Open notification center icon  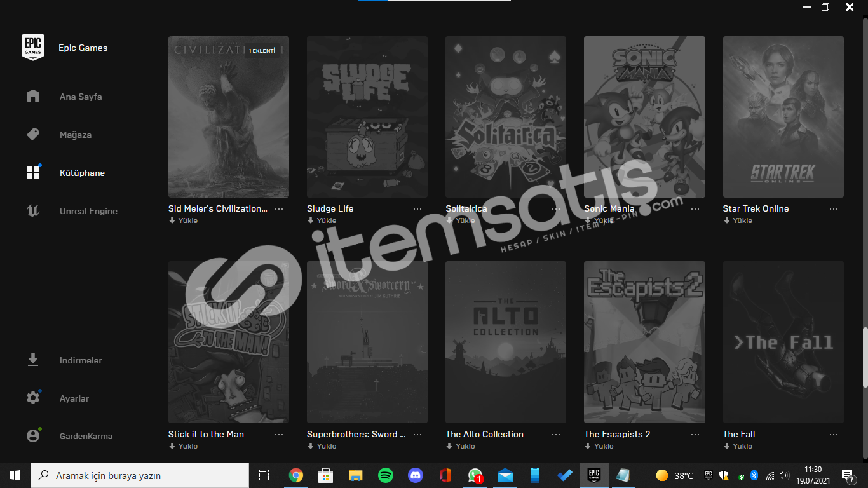tap(848, 475)
